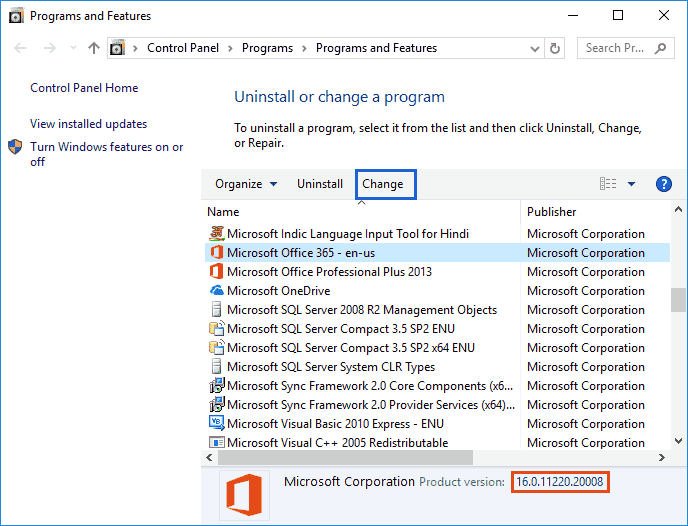Select Control Panel in the breadcrumb path
The width and height of the screenshot is (688, 526).
coord(183,48)
